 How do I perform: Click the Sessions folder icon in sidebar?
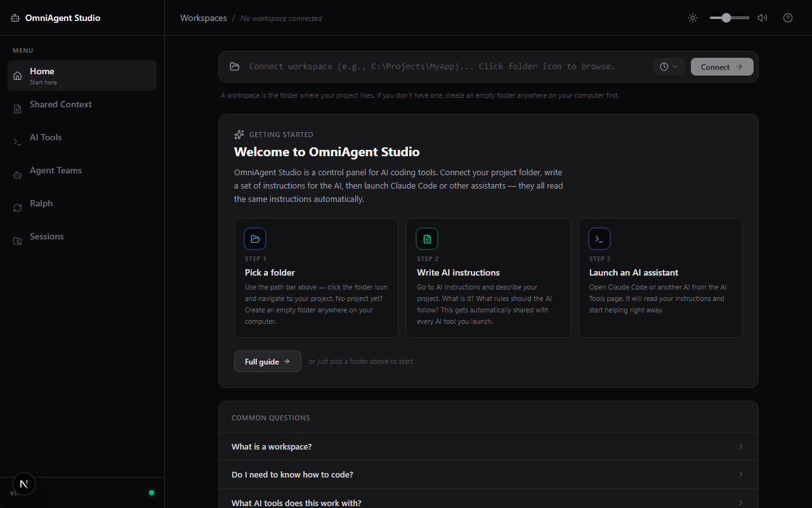click(18, 241)
